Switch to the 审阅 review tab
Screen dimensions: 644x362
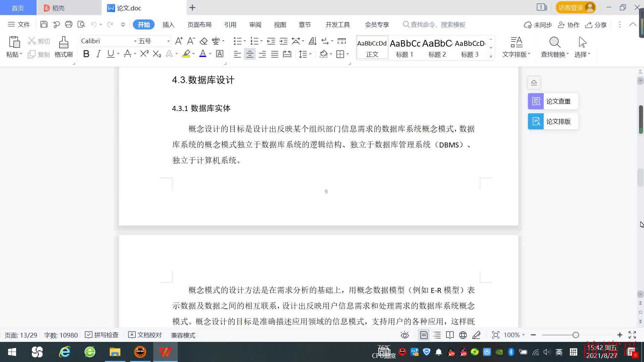(x=255, y=24)
